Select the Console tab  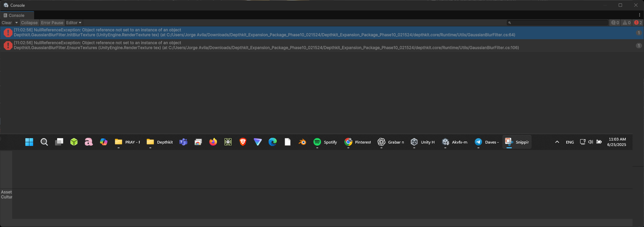[16, 15]
